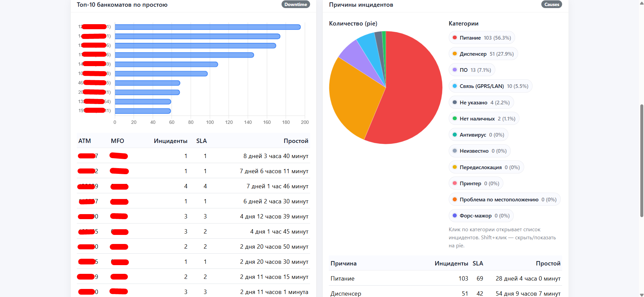Open the Передислокация category chip
This screenshot has height=297, width=644.
click(x=486, y=167)
